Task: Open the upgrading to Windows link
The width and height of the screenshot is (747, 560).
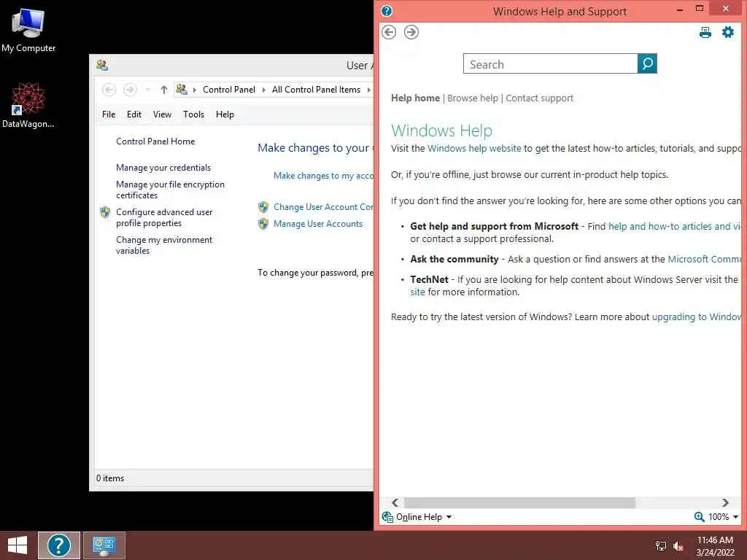Action: tap(697, 317)
